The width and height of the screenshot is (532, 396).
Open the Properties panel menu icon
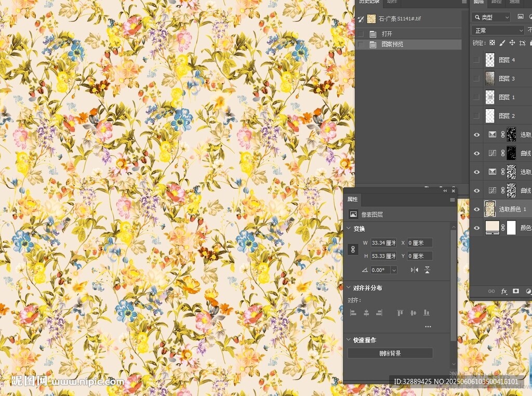point(452,200)
